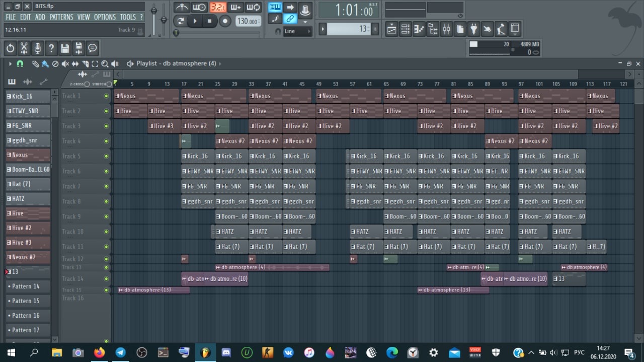This screenshot has height=362, width=644.
Task: Open the Line snap dropdown
Action: click(297, 31)
